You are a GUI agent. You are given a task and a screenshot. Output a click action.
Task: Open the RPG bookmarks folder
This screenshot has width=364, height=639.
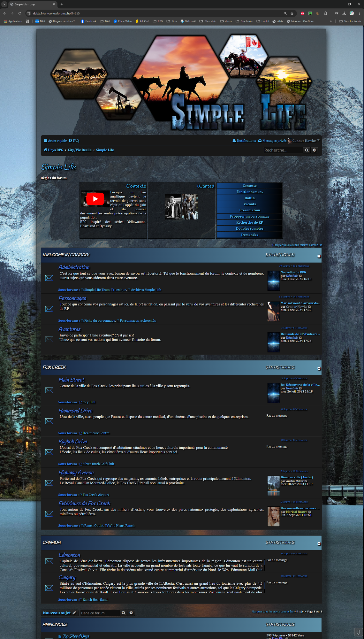click(158, 21)
